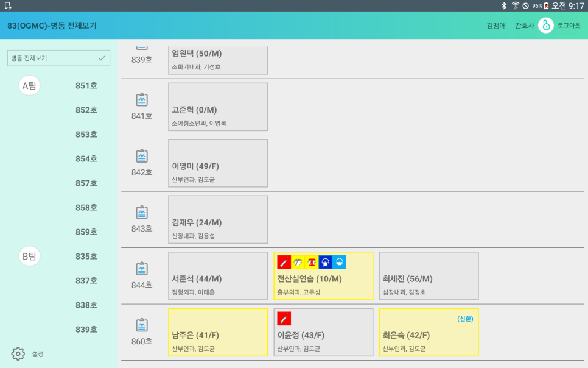Go to room 837호 in sidebar

[x=86, y=281]
